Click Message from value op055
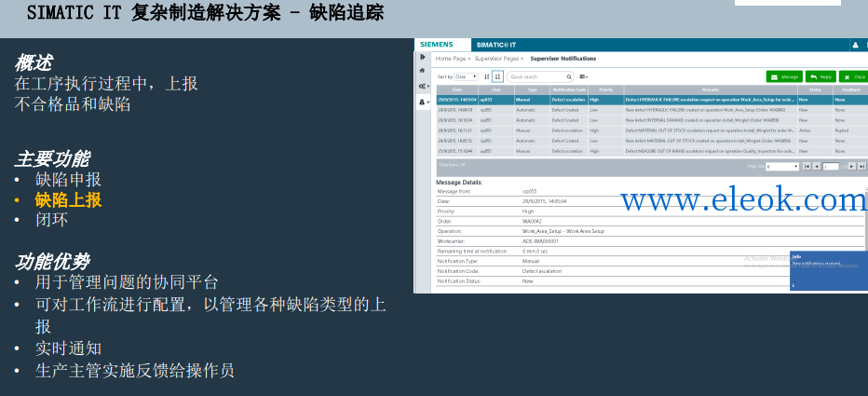Viewport: 868px width, 396px height. [x=529, y=191]
